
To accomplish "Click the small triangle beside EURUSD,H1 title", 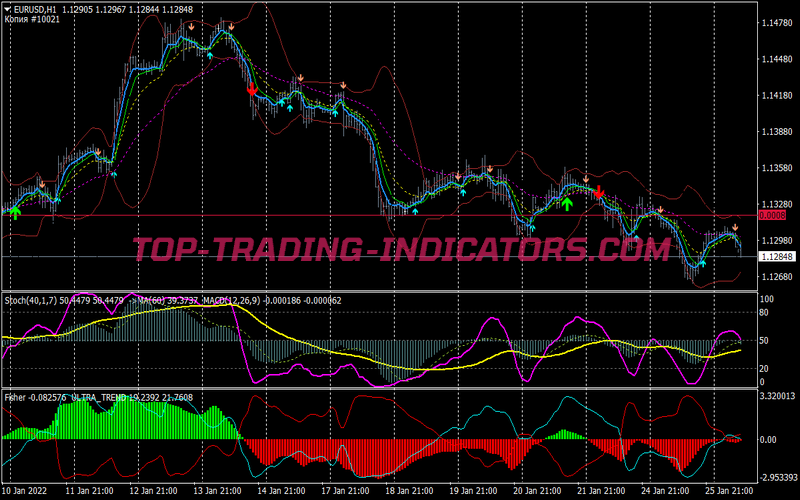I will point(7,9).
